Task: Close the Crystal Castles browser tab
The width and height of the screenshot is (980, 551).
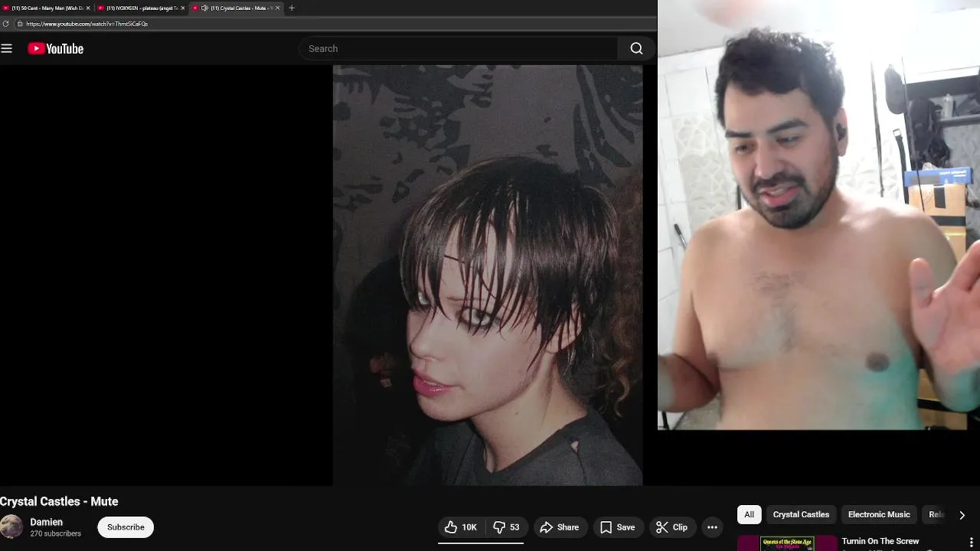Action: tap(277, 8)
